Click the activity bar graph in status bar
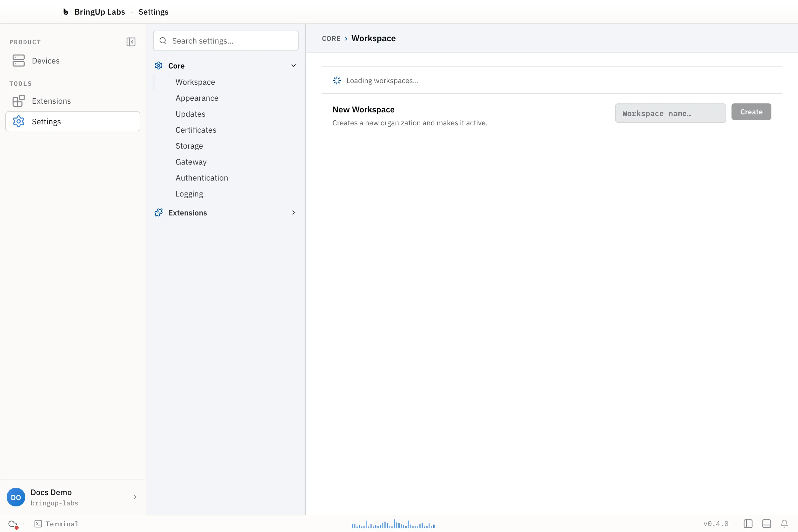The height and width of the screenshot is (532, 798). tap(393, 524)
